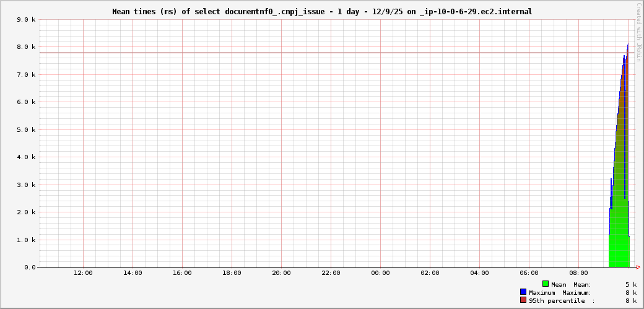
Task: Click the 9.0 k y-axis label
Action: [x=26, y=20]
